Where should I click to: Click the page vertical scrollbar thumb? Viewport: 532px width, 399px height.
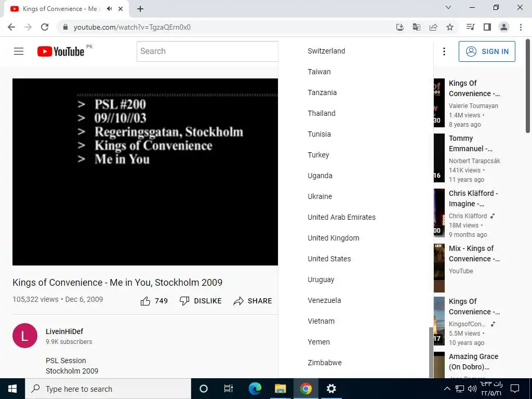[x=528, y=86]
